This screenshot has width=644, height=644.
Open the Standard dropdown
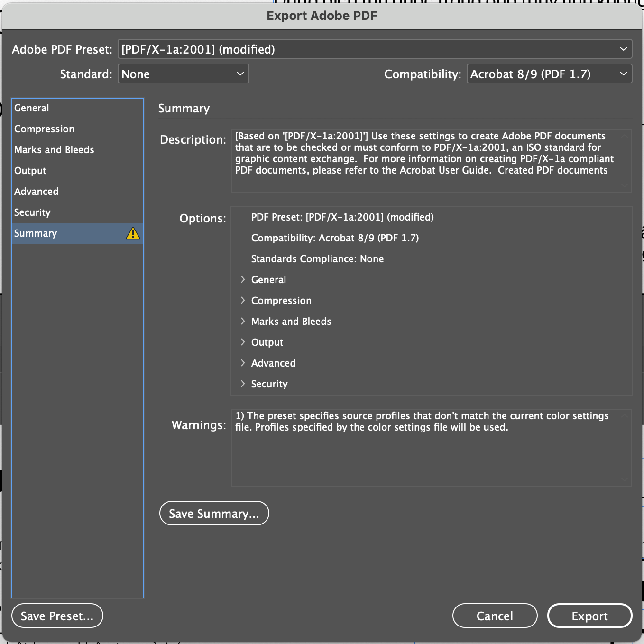click(x=184, y=74)
